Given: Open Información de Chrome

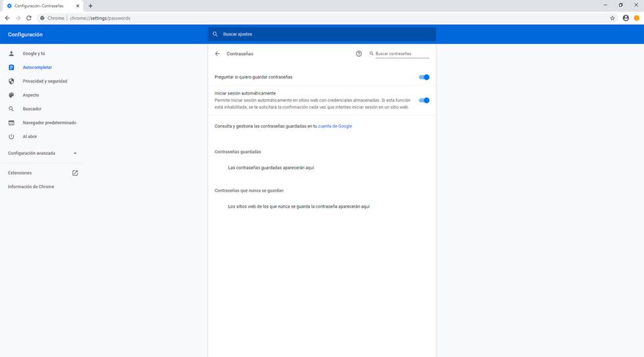Looking at the screenshot, I should click(31, 187).
